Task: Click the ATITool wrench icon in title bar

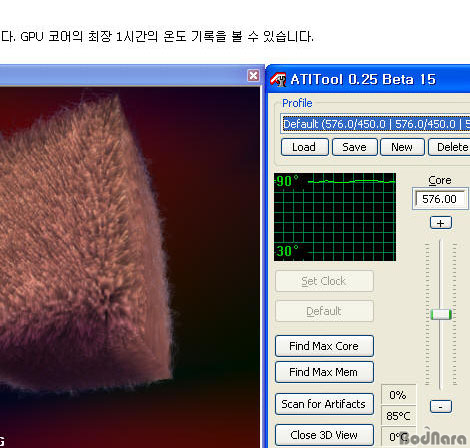Action: pyautogui.click(x=278, y=79)
